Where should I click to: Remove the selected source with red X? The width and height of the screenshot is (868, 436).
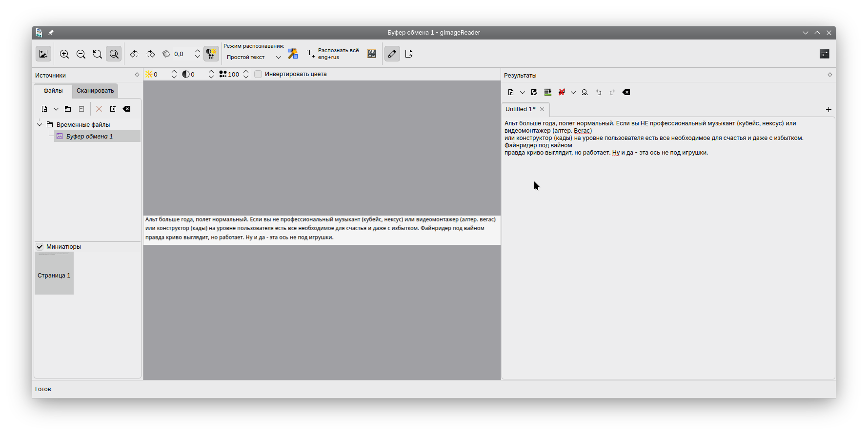99,109
